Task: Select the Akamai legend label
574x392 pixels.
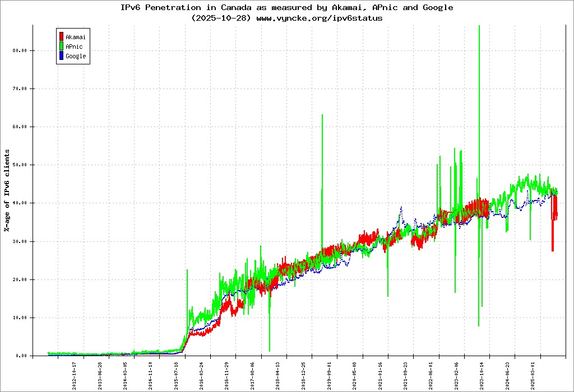Action: pyautogui.click(x=75, y=37)
